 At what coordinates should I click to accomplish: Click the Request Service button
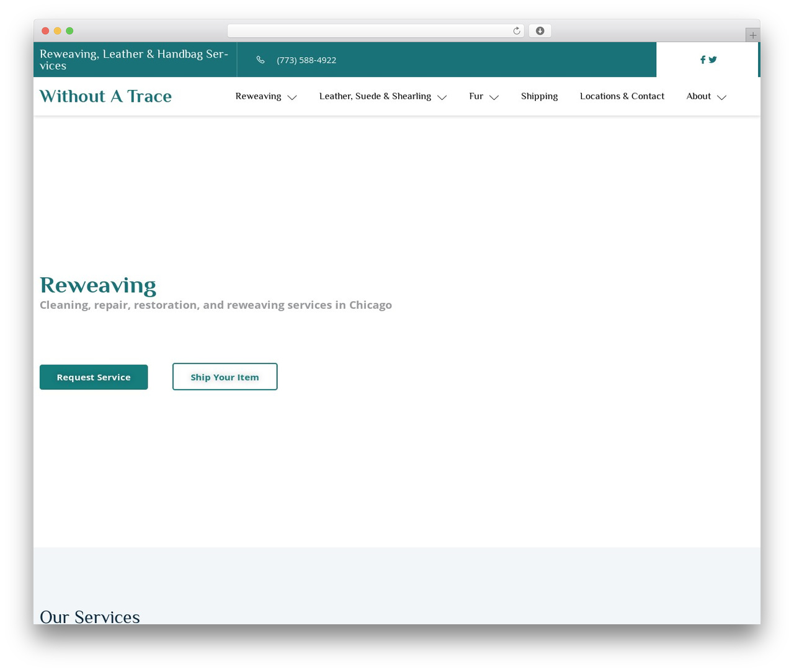pos(94,377)
